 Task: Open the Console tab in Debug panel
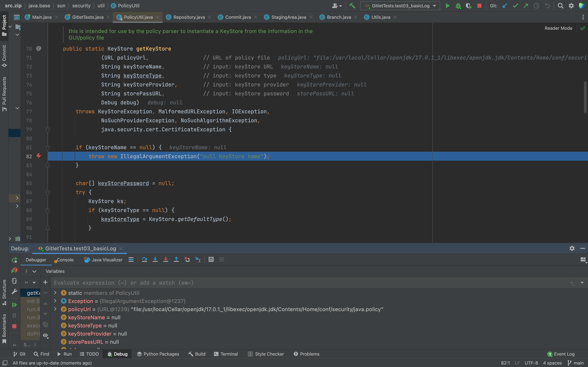pyautogui.click(x=65, y=260)
